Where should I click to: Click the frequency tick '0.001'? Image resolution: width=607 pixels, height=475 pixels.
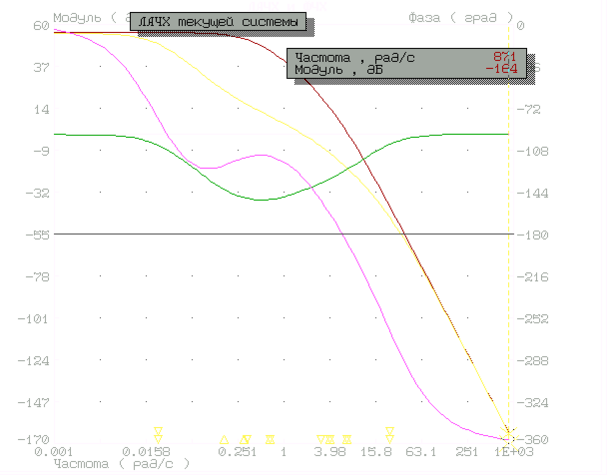[53, 452]
